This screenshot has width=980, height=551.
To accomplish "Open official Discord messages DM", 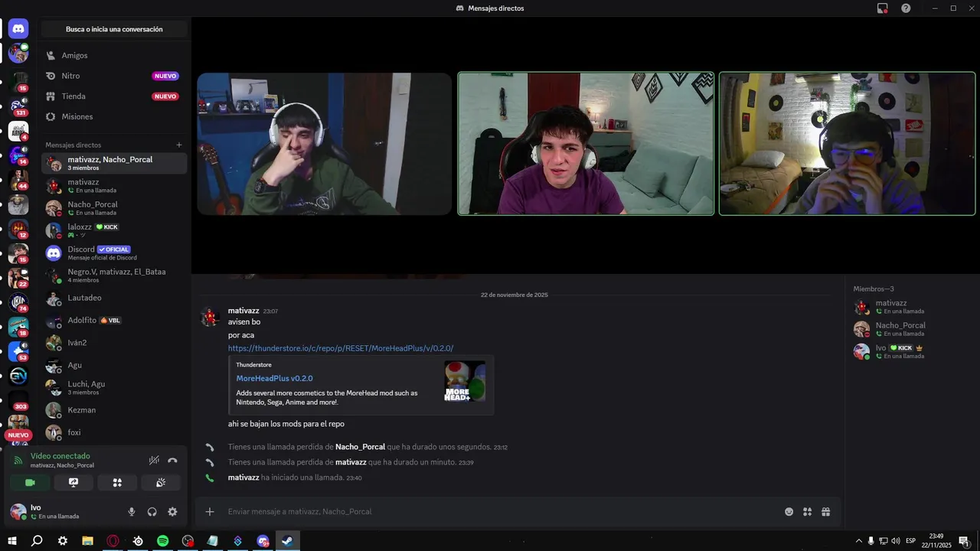I will [114, 253].
